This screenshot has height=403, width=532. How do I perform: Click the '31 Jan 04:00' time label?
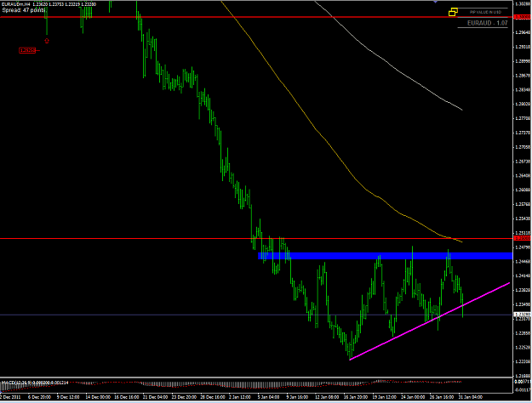471,397
